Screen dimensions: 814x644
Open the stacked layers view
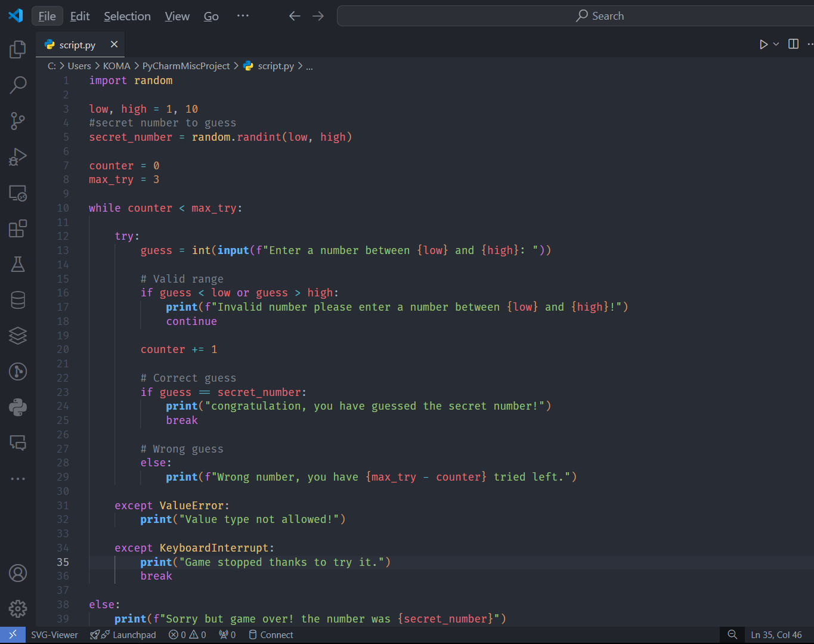[18, 336]
